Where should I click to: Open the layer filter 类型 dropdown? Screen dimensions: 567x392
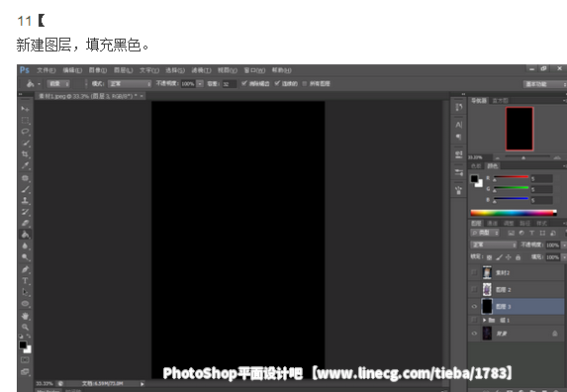click(x=485, y=233)
